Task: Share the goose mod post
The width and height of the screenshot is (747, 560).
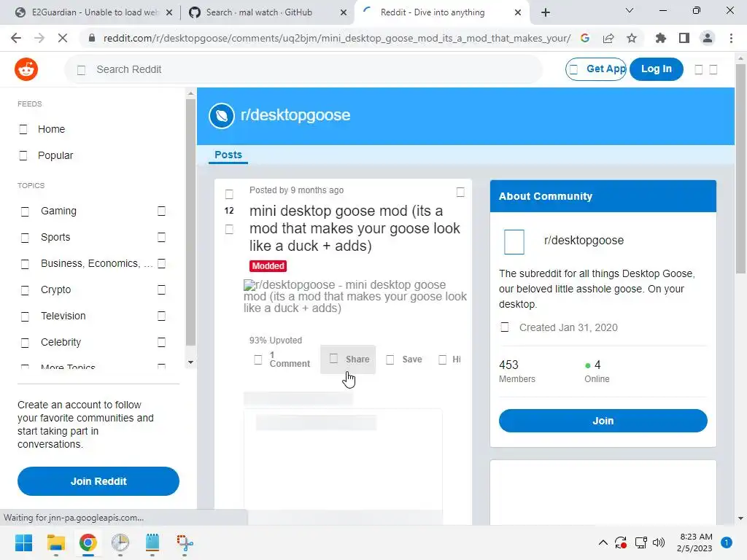Action: pyautogui.click(x=348, y=359)
